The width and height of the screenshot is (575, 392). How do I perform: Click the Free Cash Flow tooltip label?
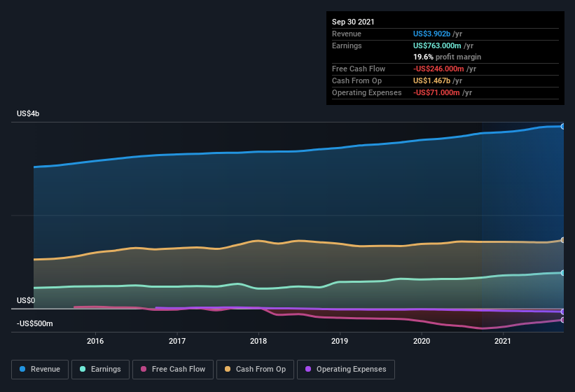(x=359, y=69)
